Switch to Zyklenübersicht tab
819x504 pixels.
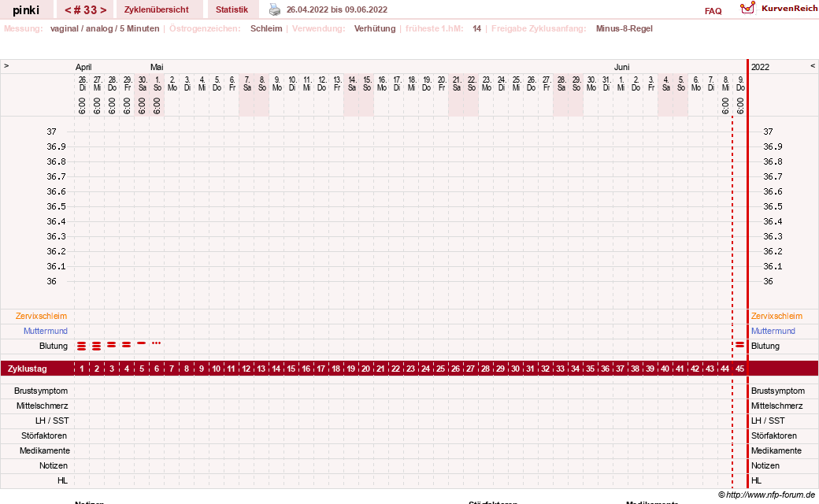click(x=157, y=9)
